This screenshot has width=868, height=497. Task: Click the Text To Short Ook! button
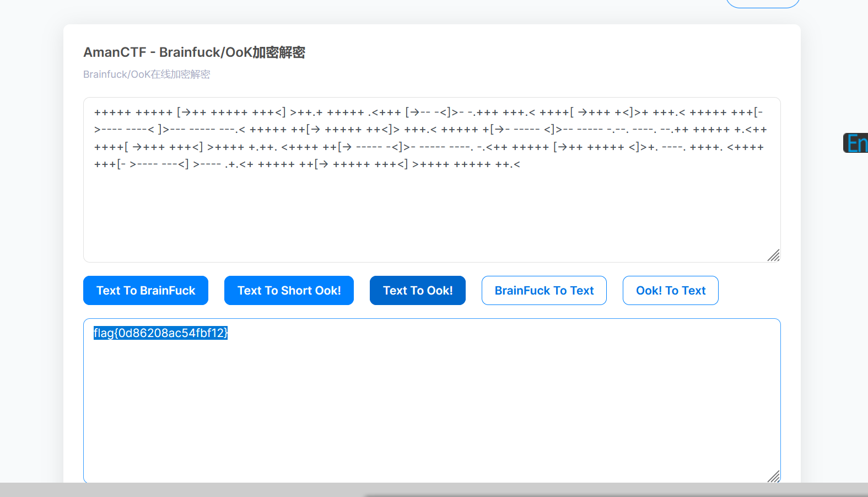(x=289, y=290)
